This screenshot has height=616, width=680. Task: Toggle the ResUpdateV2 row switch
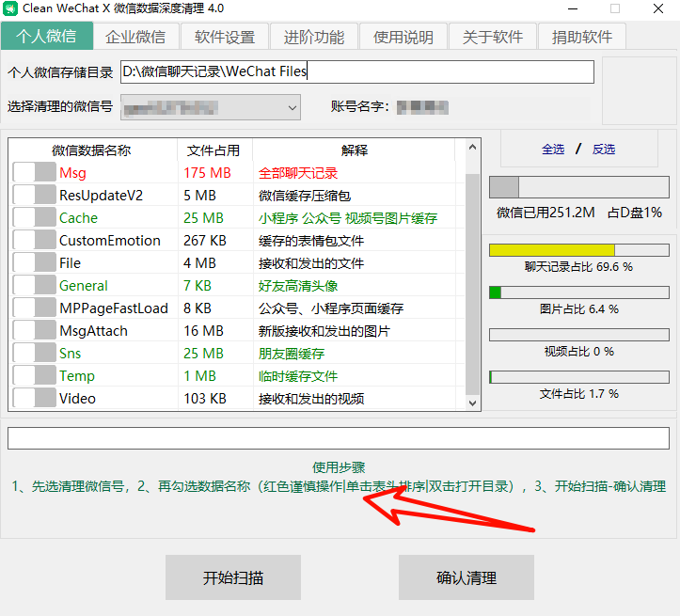pyautogui.click(x=34, y=195)
